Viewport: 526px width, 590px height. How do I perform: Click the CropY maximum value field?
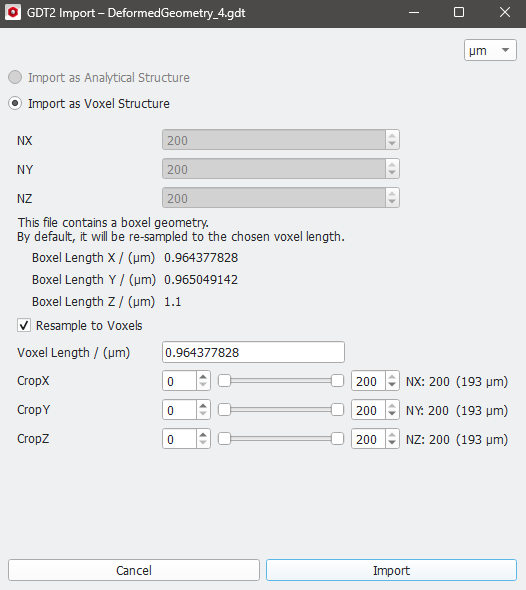pos(368,410)
